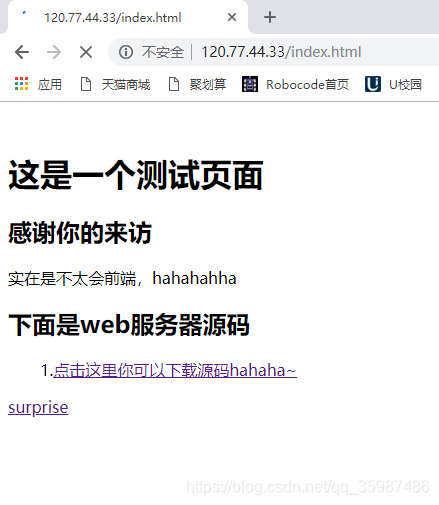Follow the surprise link
Image resolution: width=439 pixels, height=505 pixels.
(38, 407)
